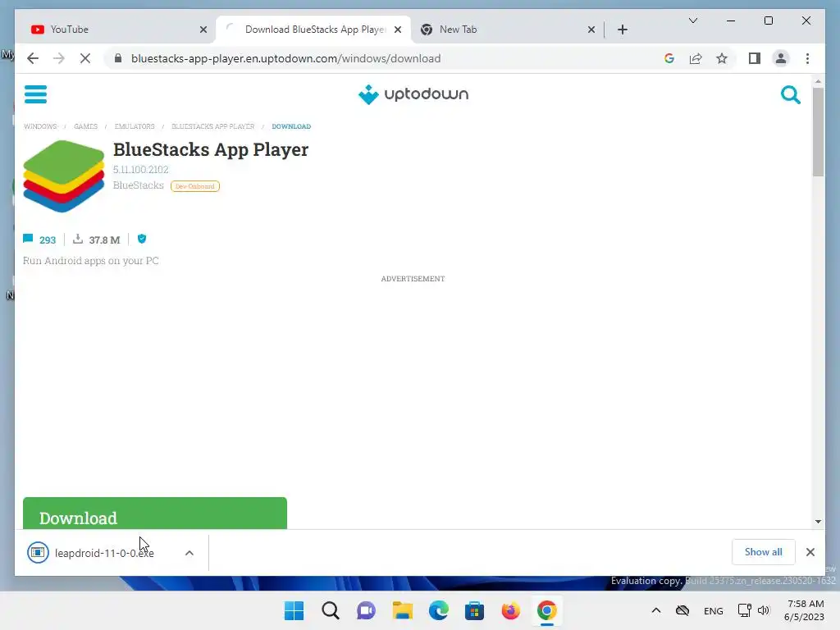This screenshot has width=840, height=630.
Task: Click the blue security shield icon
Action: pyautogui.click(x=142, y=239)
